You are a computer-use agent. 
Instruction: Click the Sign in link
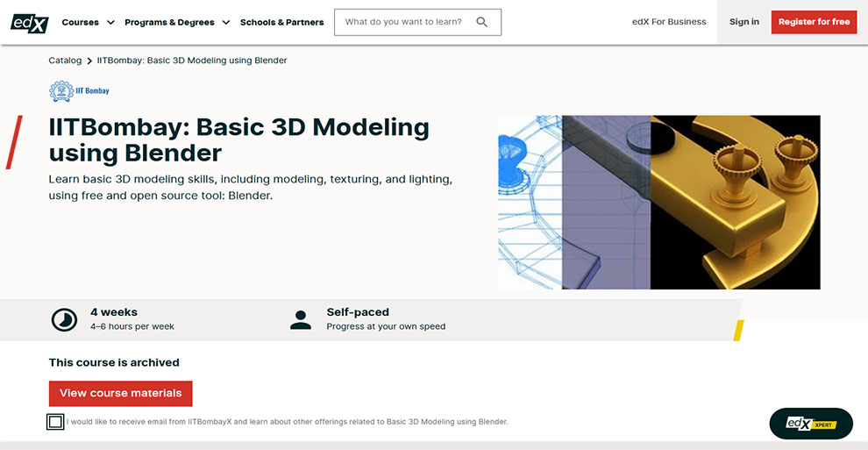743,22
